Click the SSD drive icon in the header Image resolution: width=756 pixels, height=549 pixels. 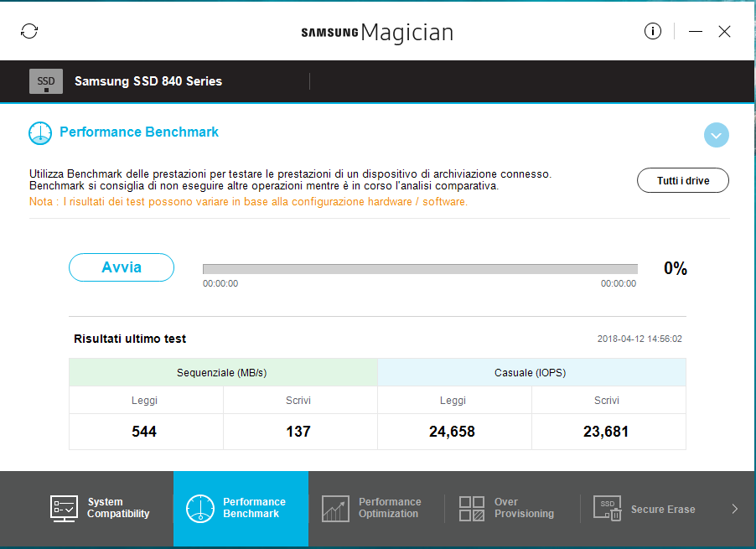point(46,81)
